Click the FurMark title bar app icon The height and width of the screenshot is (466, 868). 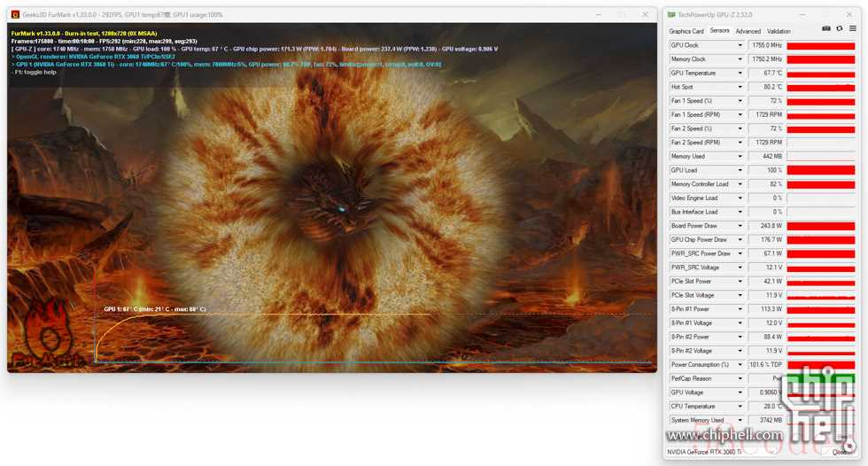tap(16, 14)
